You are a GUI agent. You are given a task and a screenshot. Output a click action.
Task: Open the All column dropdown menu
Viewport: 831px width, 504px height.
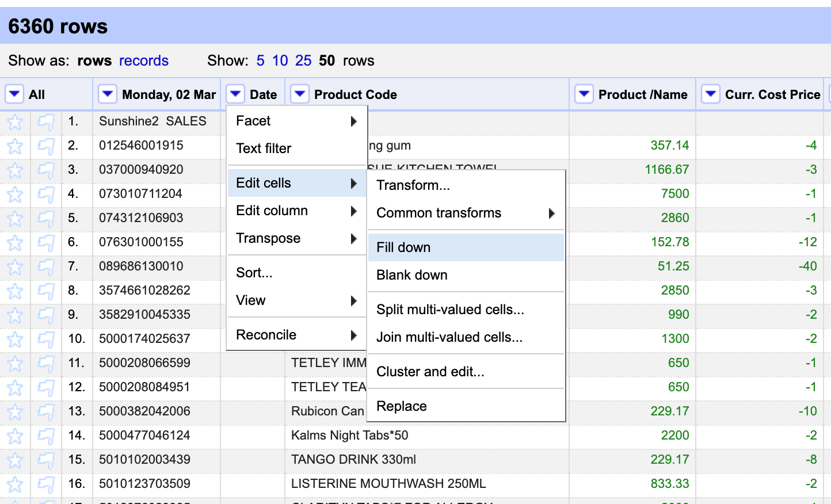[x=14, y=94]
